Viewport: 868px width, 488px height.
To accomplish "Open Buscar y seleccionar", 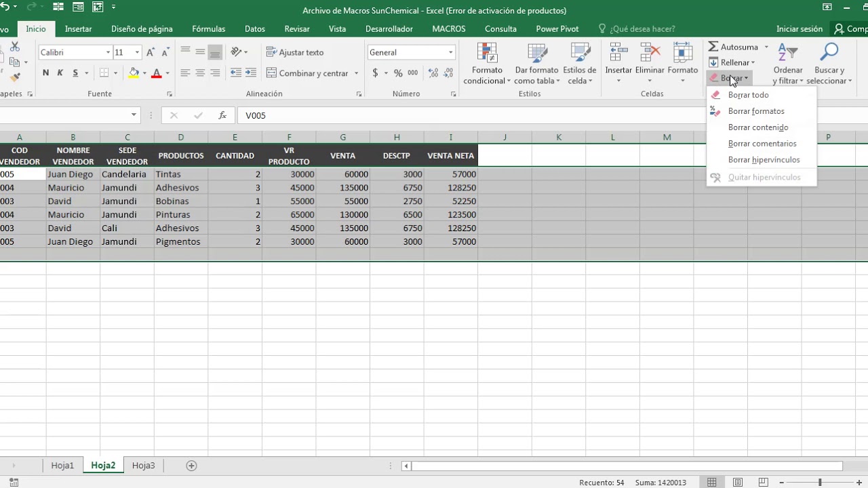I will (x=829, y=64).
